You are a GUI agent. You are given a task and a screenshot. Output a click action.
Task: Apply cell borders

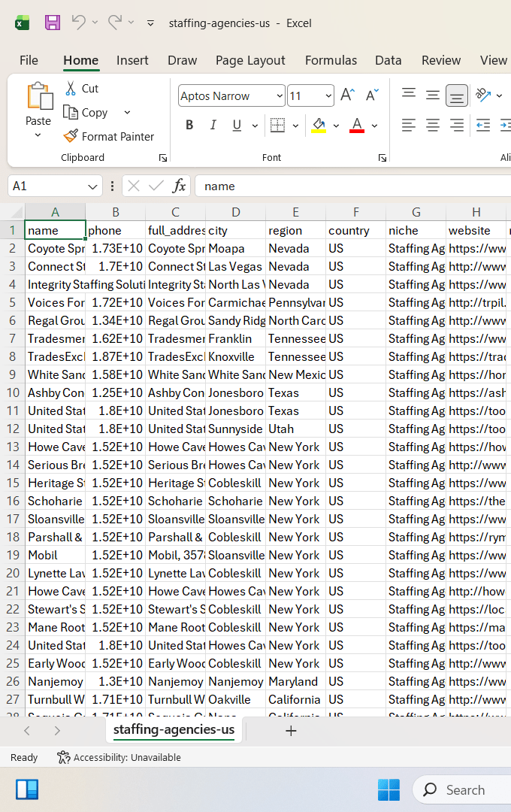pos(277,125)
